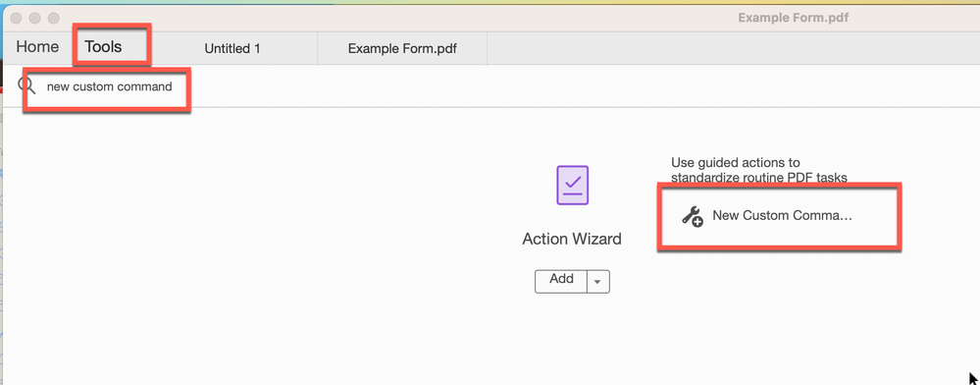The image size is (980, 385).
Task: Click the Action Wizard label text
Action: point(572,239)
